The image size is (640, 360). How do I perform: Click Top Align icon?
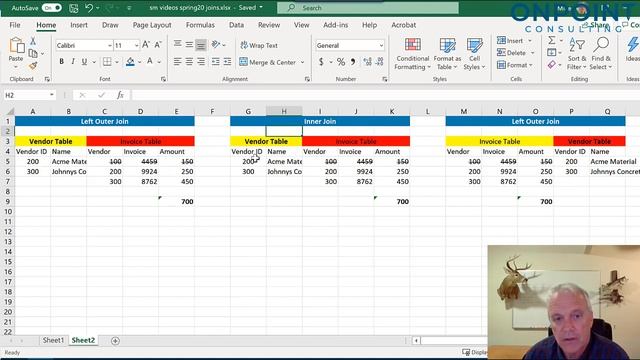point(177,44)
